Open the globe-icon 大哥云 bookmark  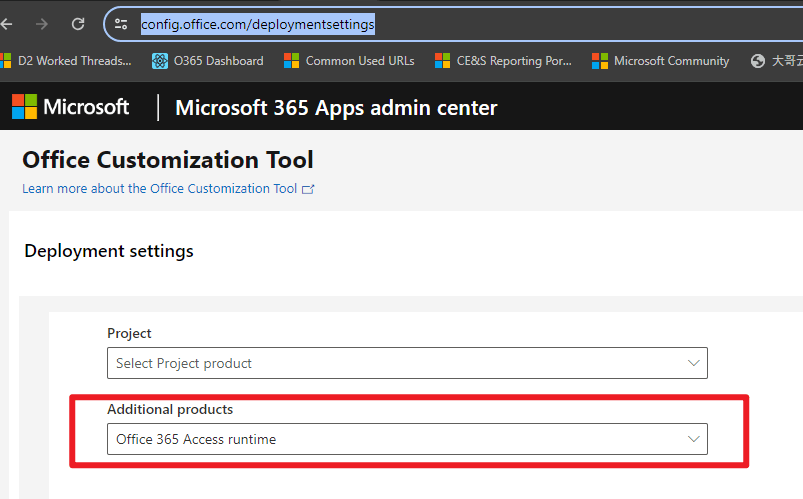pos(775,61)
